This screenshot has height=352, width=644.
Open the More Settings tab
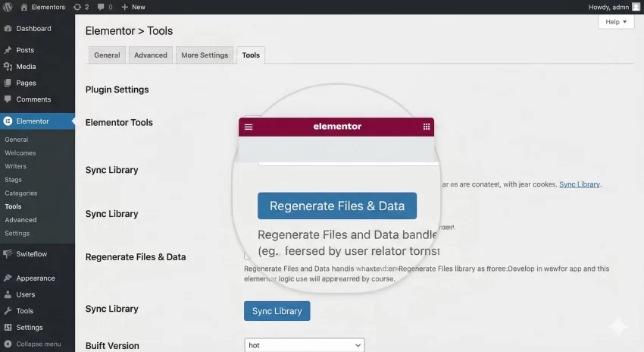[205, 55]
